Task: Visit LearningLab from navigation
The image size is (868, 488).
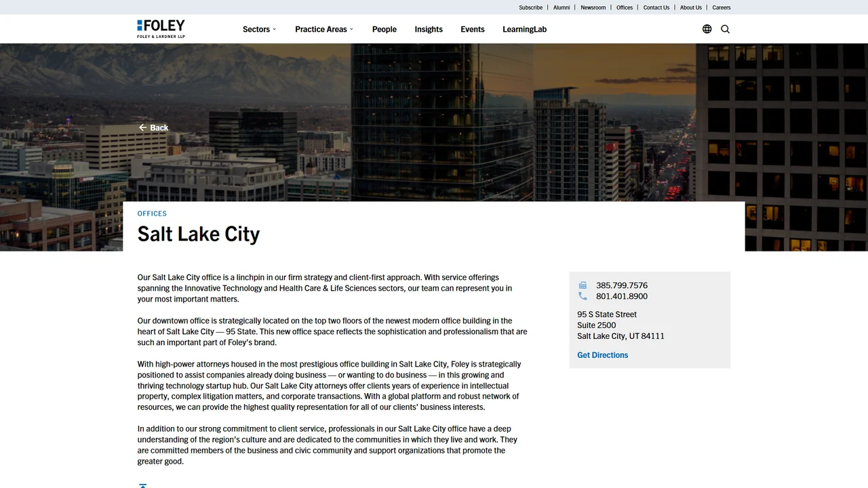Action: [x=524, y=29]
